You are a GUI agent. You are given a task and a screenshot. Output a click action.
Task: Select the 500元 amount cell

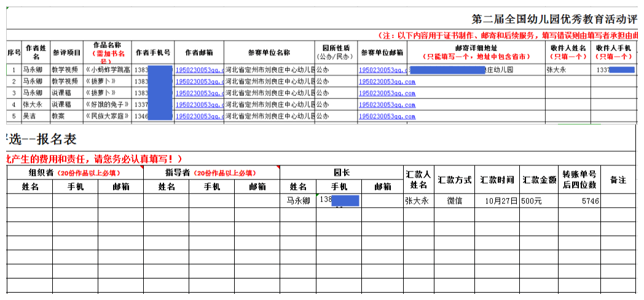540,200
